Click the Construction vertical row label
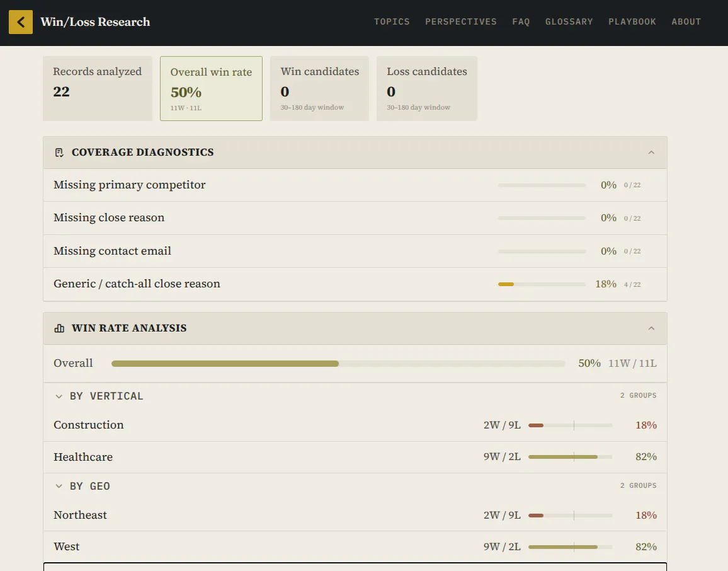The height and width of the screenshot is (571, 728). (x=89, y=425)
